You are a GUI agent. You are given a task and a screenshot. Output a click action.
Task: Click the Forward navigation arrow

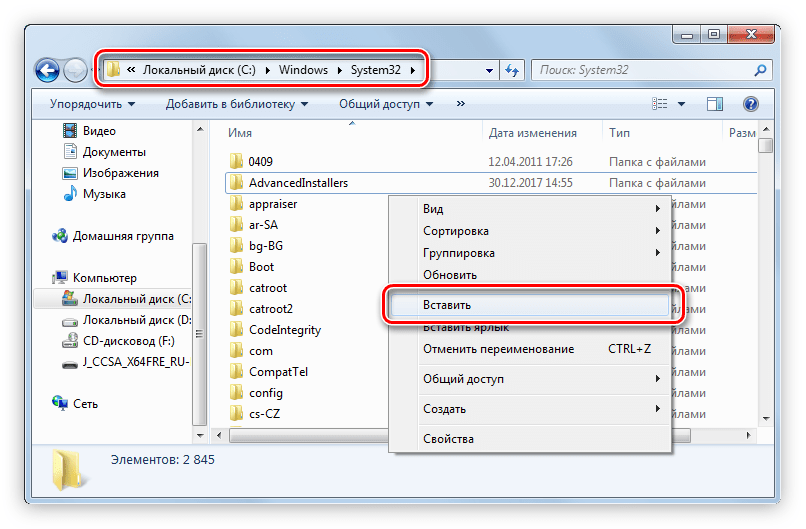[75, 70]
